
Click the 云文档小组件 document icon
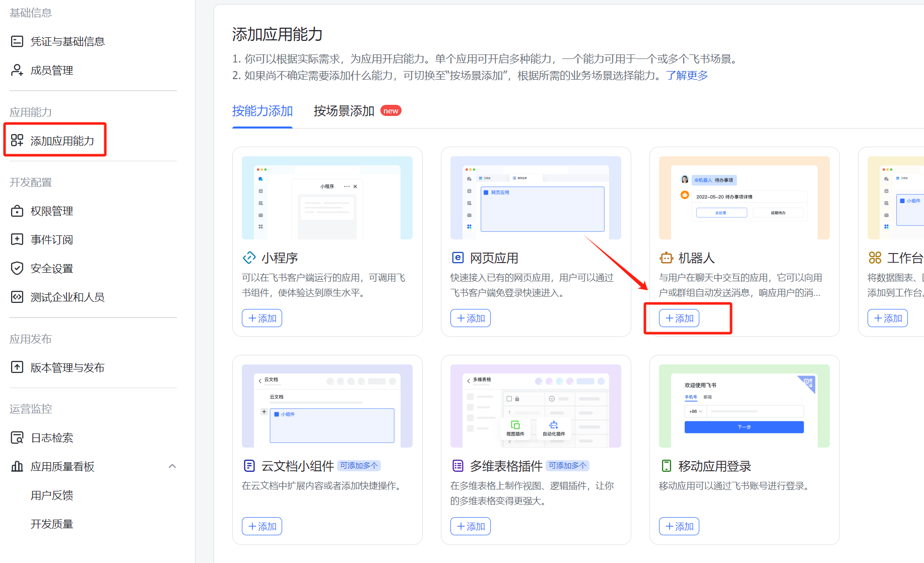[249, 466]
